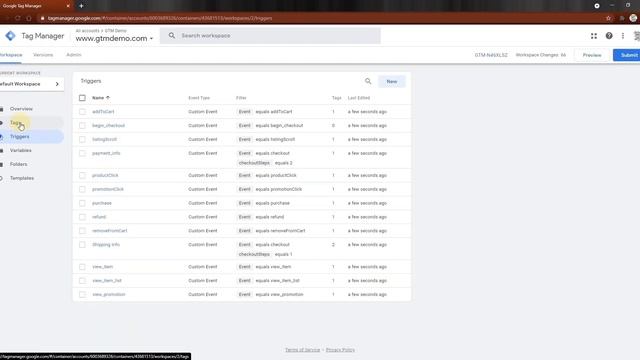Check the promotionClick trigger checkbox
640x360 pixels.
click(82, 189)
